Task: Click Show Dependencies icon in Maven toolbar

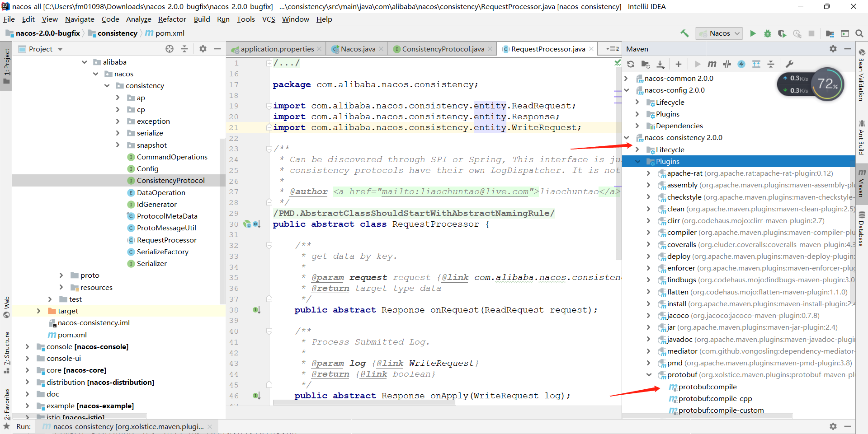Action: pos(756,64)
